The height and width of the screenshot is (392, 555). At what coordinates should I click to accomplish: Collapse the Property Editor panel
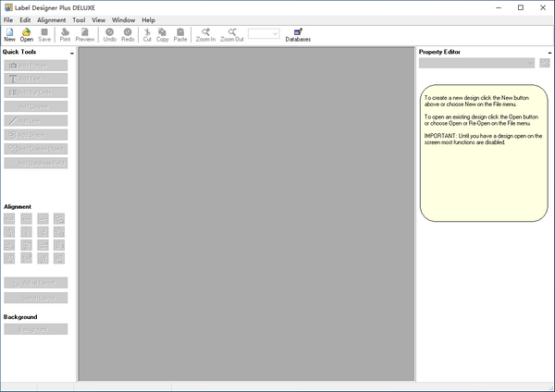(549, 53)
